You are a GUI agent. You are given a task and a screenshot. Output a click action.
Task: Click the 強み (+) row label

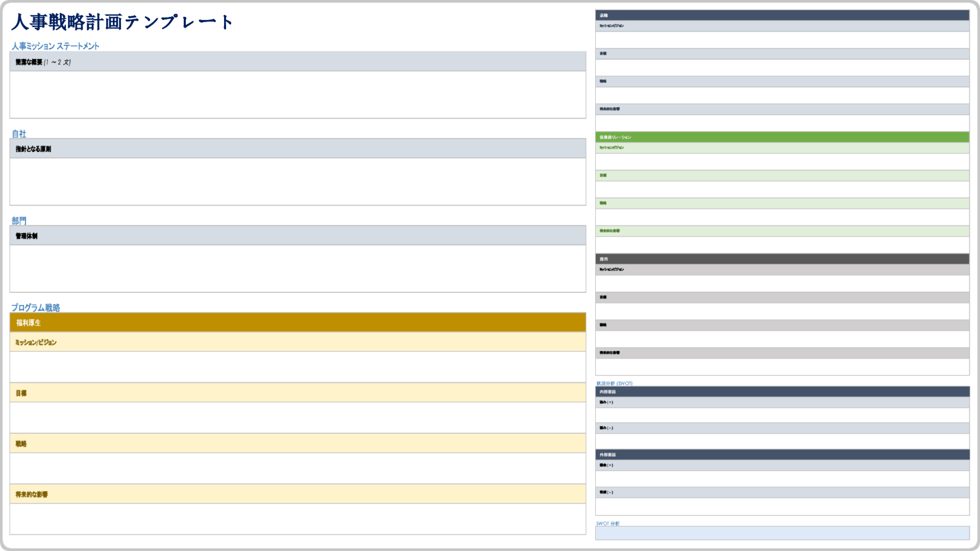(x=606, y=402)
